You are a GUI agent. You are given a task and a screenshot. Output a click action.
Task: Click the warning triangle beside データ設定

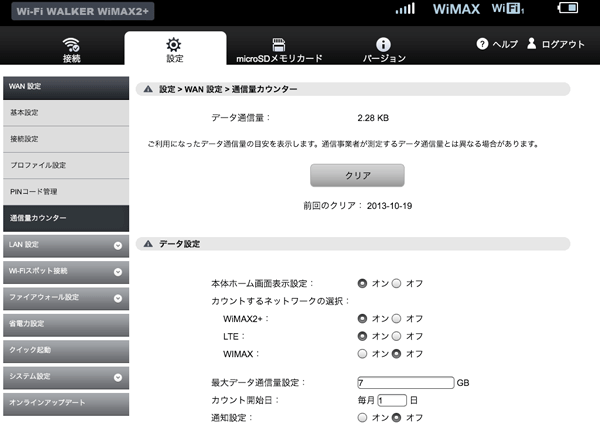(x=148, y=244)
